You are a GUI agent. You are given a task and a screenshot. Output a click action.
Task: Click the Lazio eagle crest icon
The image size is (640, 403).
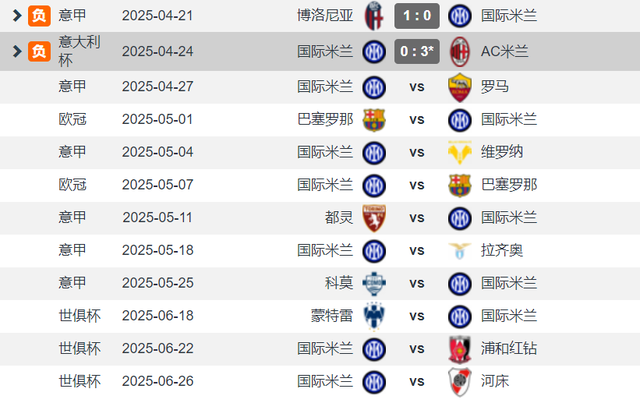460,251
